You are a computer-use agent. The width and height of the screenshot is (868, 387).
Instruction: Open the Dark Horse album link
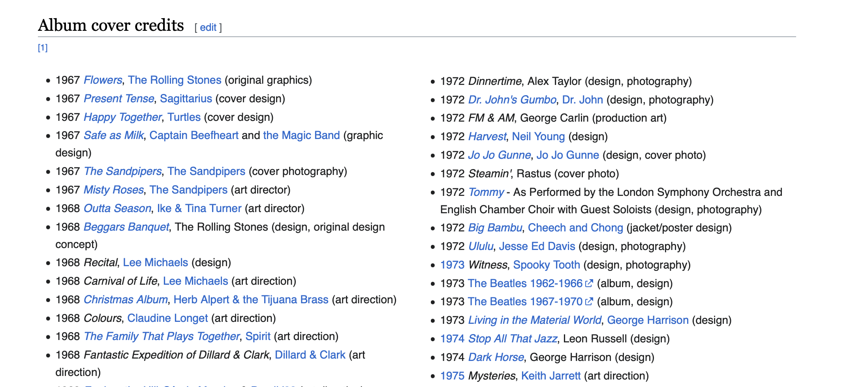496,357
